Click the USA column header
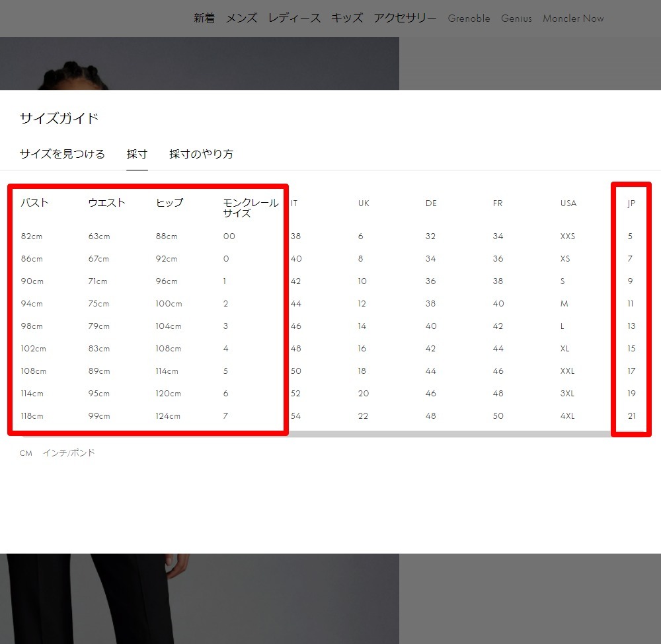The height and width of the screenshot is (644, 661). tap(568, 203)
